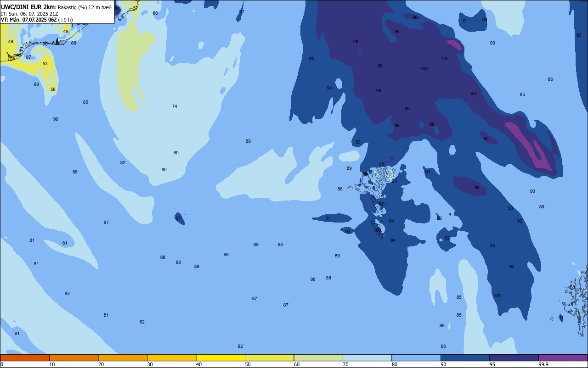
Task: Click the humidity value 58 on the map
Action: coord(53,89)
